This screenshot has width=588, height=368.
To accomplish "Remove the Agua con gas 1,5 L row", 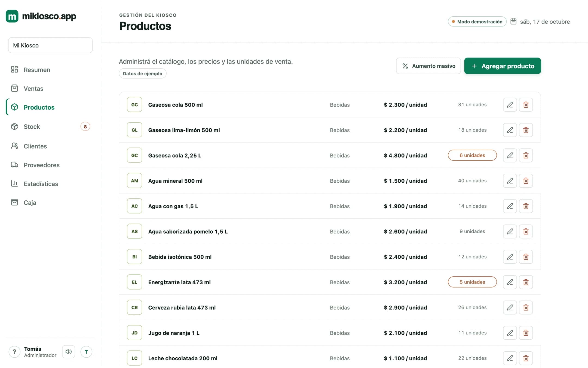I will click(526, 206).
